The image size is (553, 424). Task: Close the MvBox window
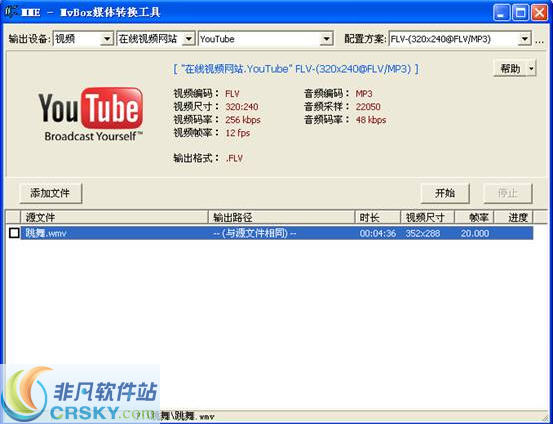pyautogui.click(x=540, y=13)
